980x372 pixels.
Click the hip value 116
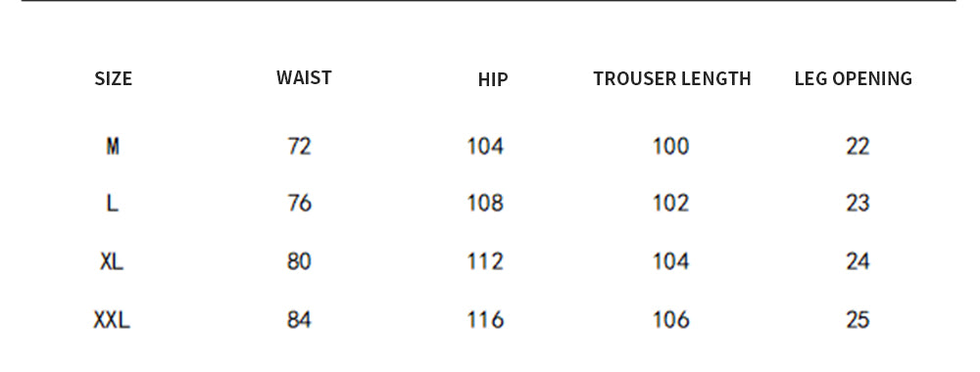click(486, 319)
